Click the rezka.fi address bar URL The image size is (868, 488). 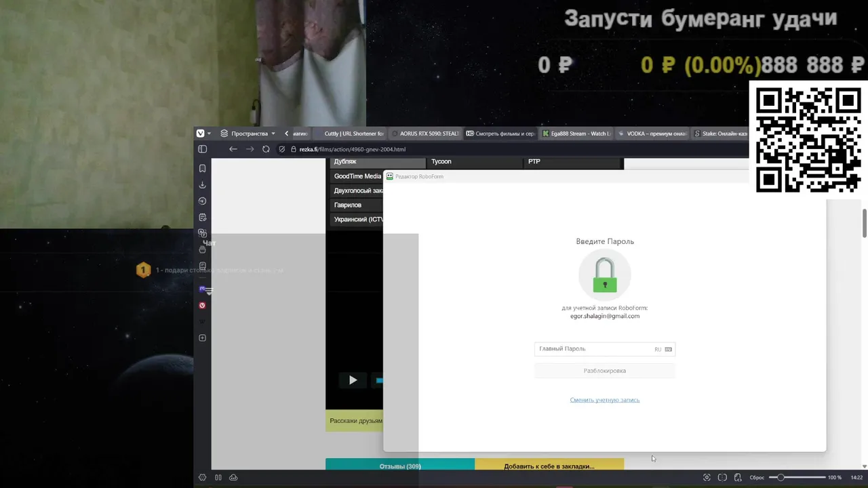pyautogui.click(x=352, y=149)
